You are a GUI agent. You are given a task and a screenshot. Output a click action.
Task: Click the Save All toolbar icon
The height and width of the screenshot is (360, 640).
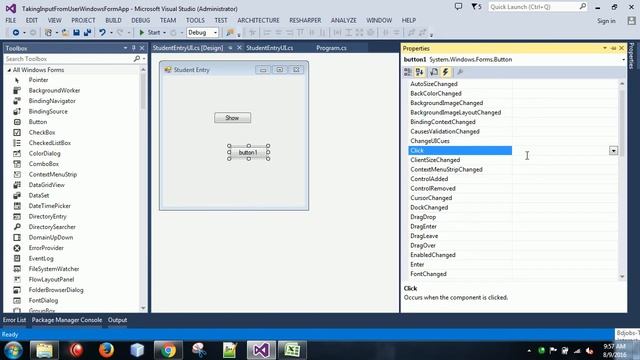[87, 32]
